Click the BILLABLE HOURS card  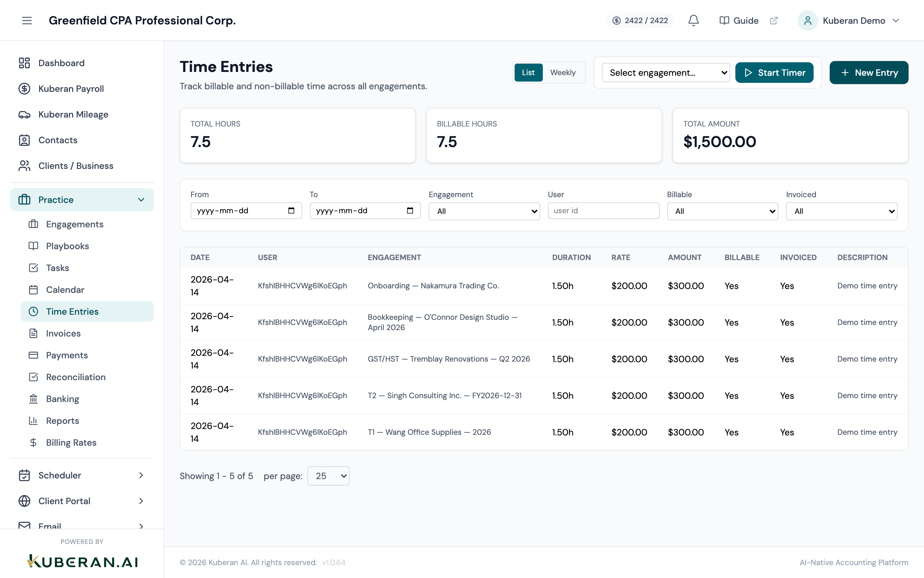pos(544,136)
